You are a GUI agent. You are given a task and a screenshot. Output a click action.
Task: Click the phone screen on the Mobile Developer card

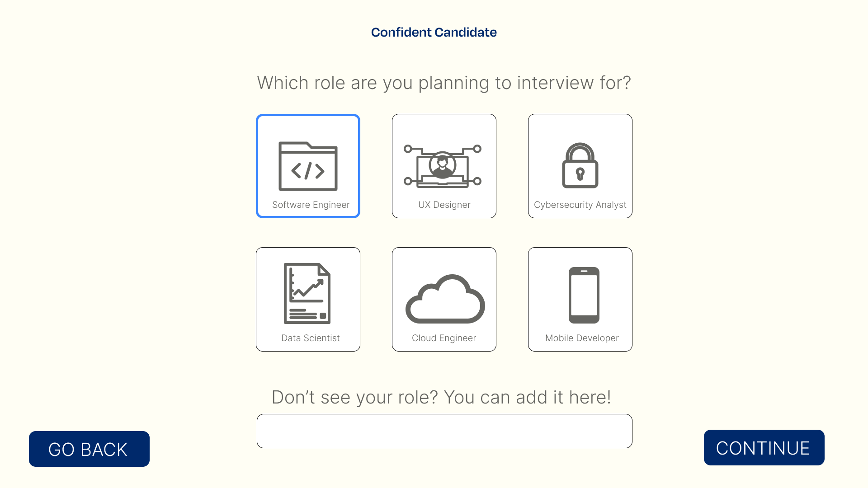[x=584, y=295]
